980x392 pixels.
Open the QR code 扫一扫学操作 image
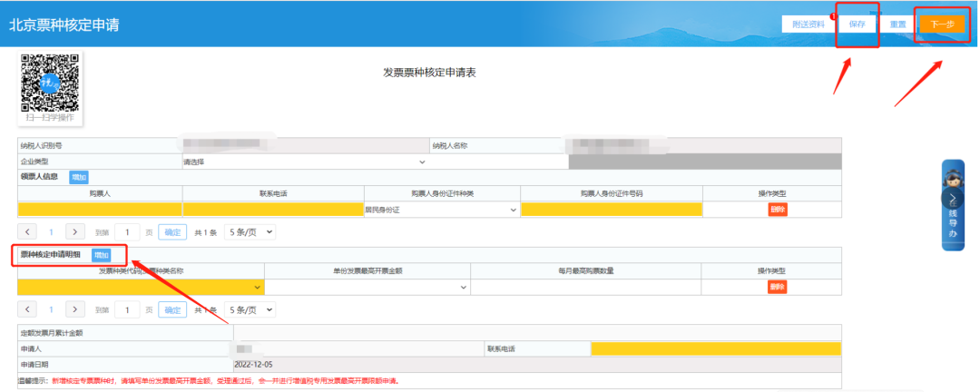pyautogui.click(x=50, y=88)
